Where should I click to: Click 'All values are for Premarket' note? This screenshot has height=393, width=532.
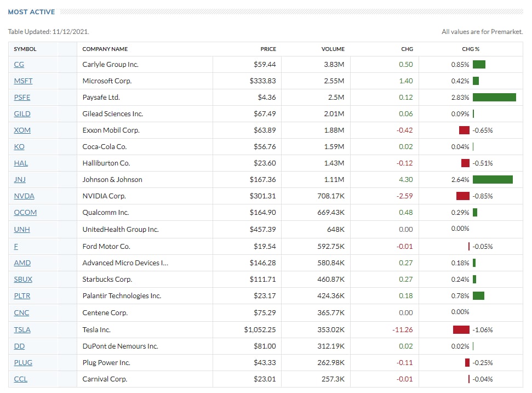[x=482, y=32]
